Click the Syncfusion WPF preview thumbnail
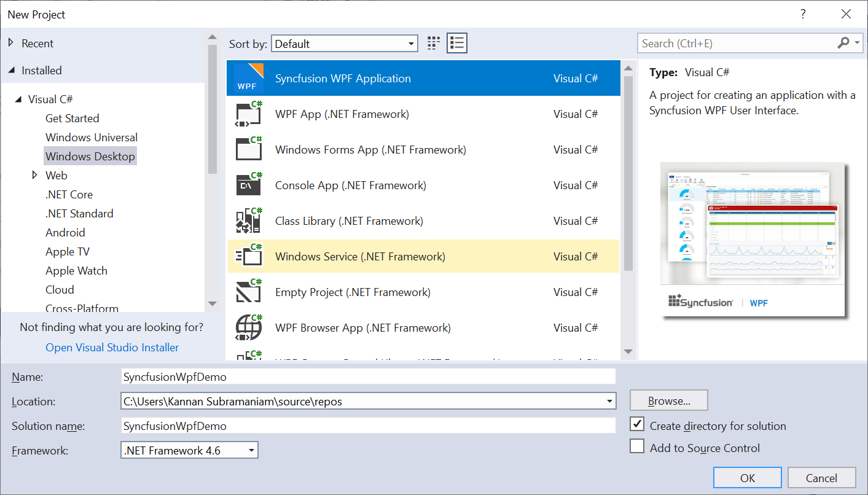The height and width of the screenshot is (495, 868). [x=754, y=241]
